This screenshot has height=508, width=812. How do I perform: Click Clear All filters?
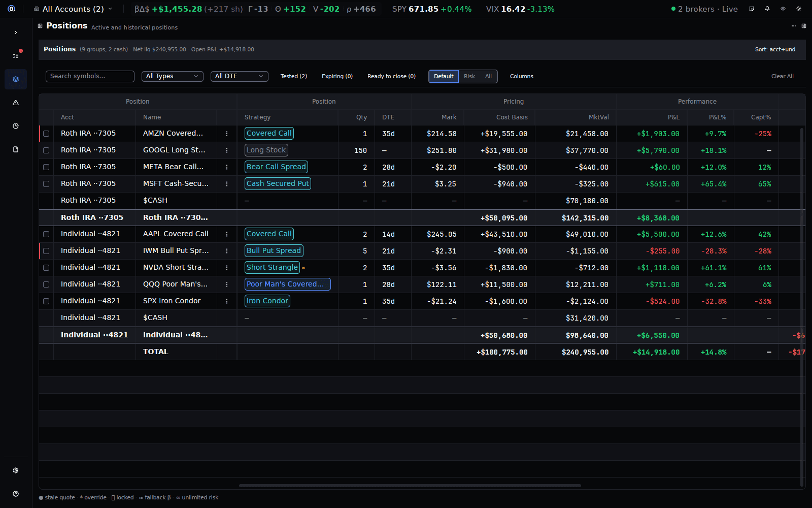point(783,76)
